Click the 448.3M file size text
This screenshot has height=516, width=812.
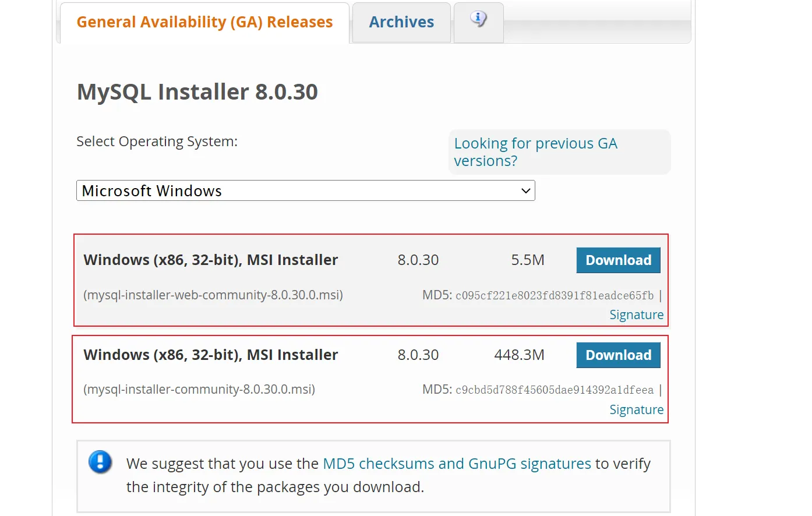tap(519, 355)
